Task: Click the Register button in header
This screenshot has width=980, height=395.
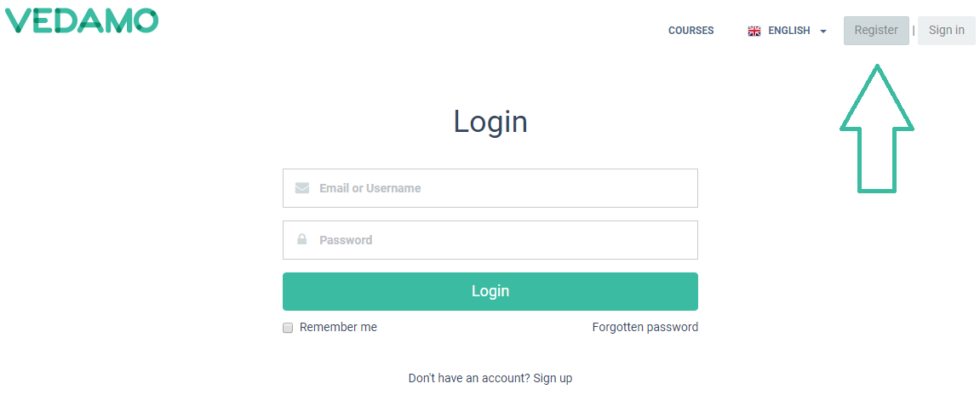Action: coord(876,30)
